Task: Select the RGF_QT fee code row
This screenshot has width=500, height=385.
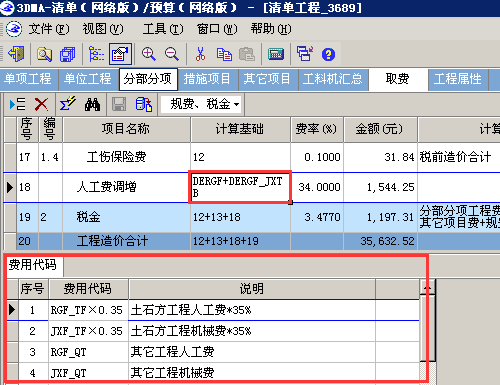Action: [x=213, y=352]
